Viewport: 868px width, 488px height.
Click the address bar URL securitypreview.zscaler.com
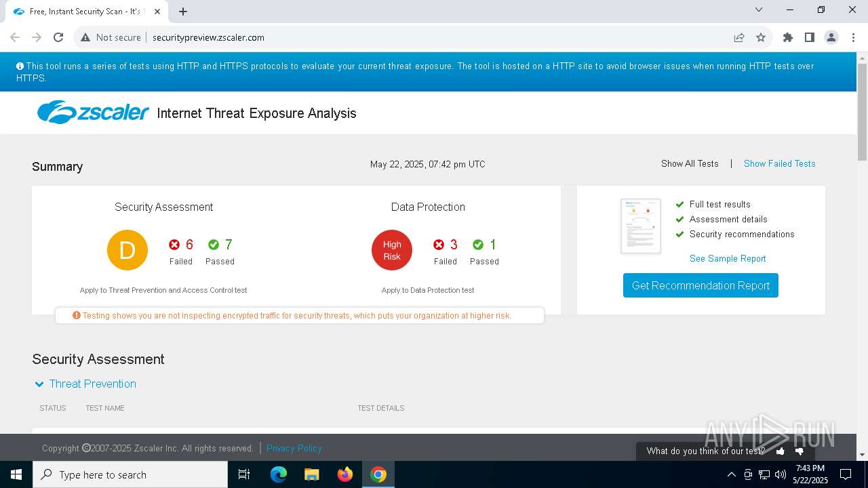tap(208, 37)
